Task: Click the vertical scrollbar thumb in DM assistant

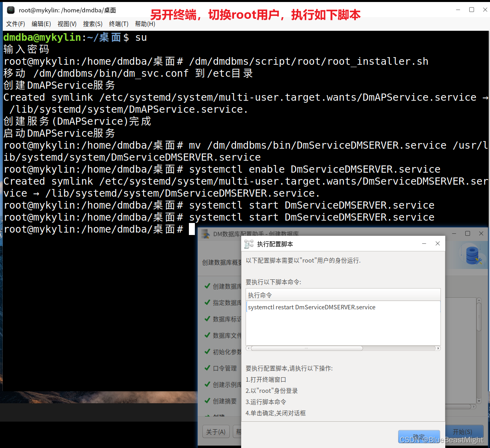Action: [479, 317]
